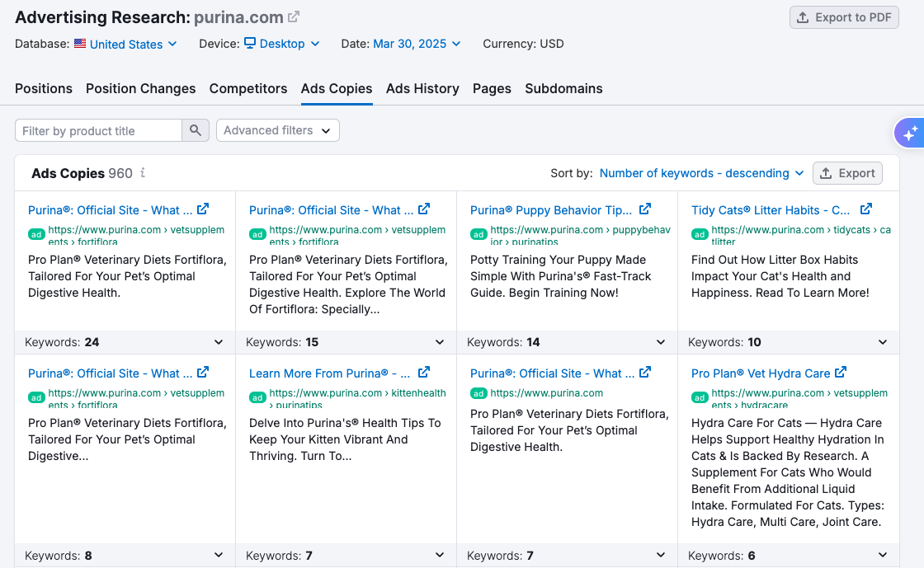Switch to the Ads History tab
The width and height of the screenshot is (924, 568).
pyautogui.click(x=422, y=88)
